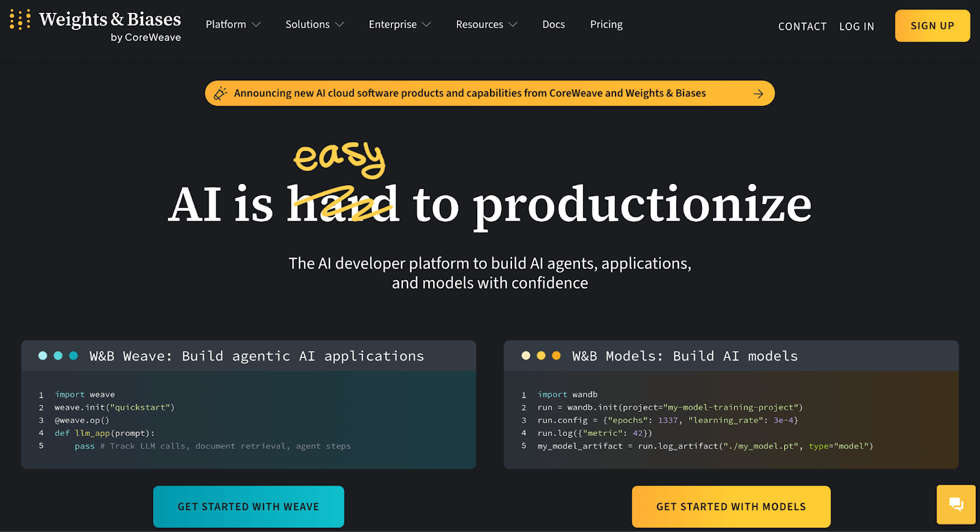The height and width of the screenshot is (532, 980).
Task: Open the Pricing page
Action: click(x=606, y=25)
